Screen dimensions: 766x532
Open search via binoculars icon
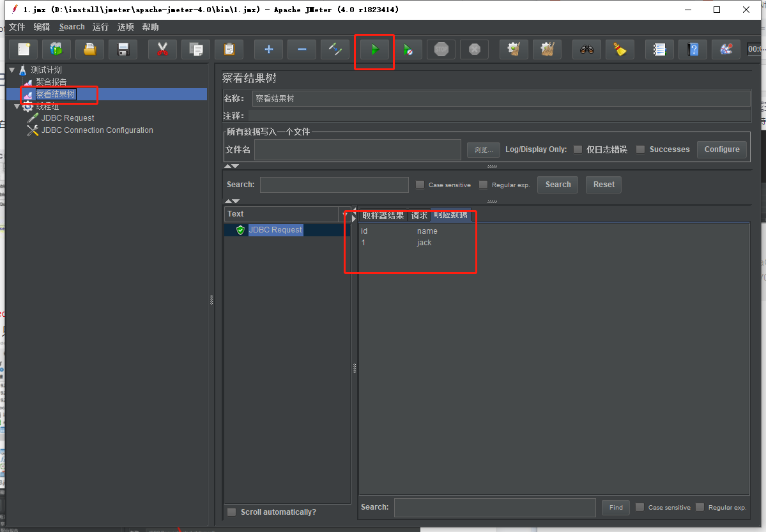tap(586, 49)
